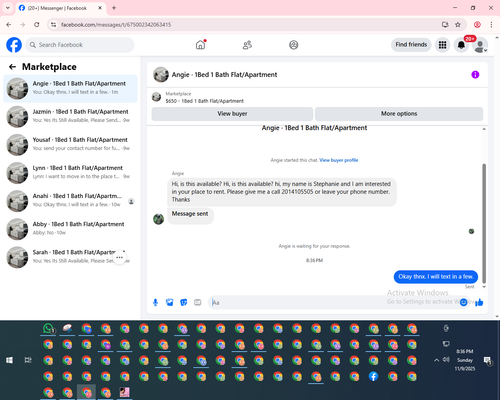Click the chat vertical scrollbar

pyautogui.click(x=484, y=223)
